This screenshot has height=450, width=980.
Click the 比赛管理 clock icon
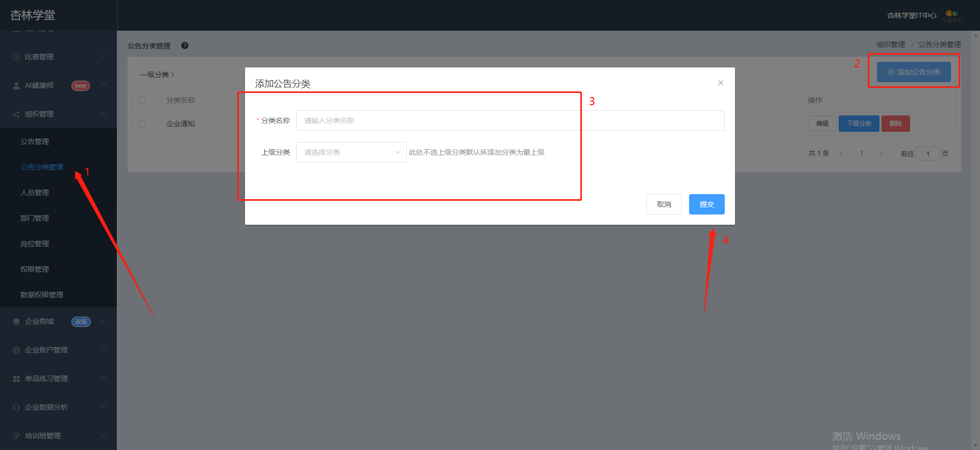click(16, 57)
